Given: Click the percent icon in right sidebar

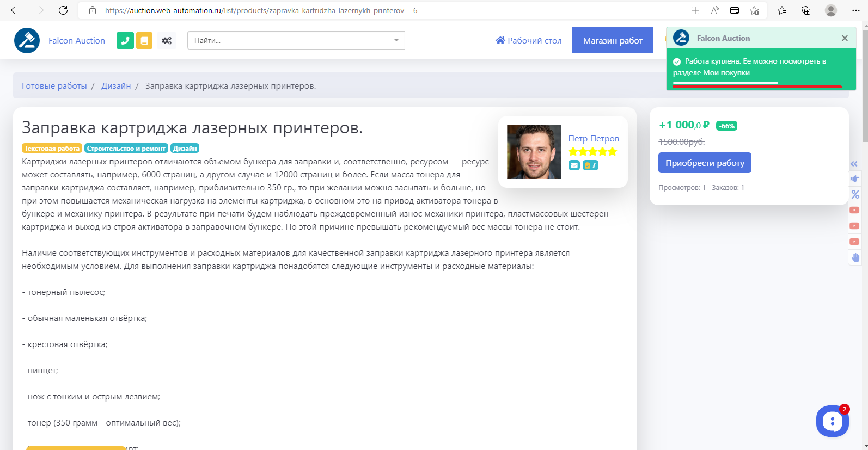Looking at the screenshot, I should click(x=855, y=194).
